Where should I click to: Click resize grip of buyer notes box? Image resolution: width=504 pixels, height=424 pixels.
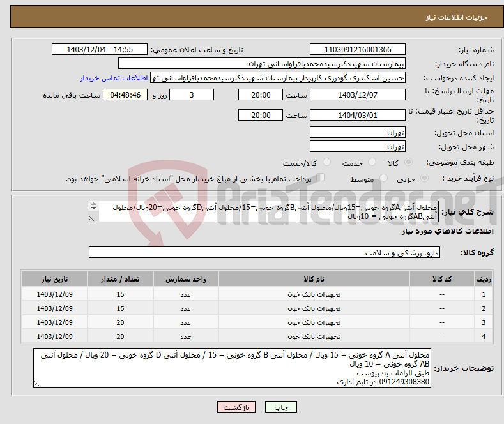click(x=37, y=384)
